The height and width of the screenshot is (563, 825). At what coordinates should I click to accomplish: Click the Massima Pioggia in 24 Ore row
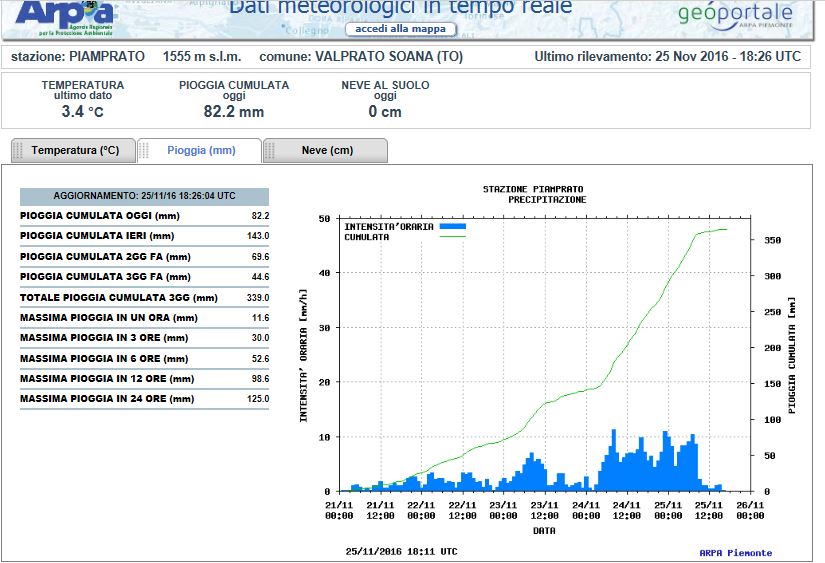[144, 399]
